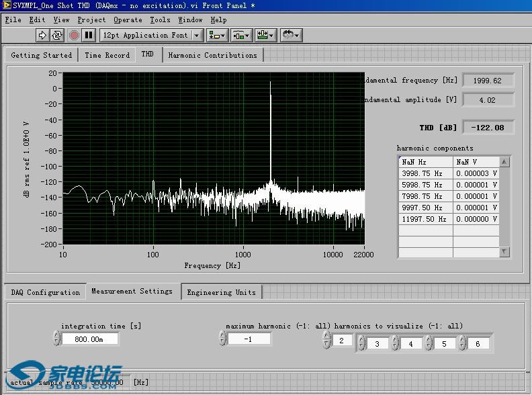
Task: Click the harmonics to visualize index stepper
Action: 326,340
